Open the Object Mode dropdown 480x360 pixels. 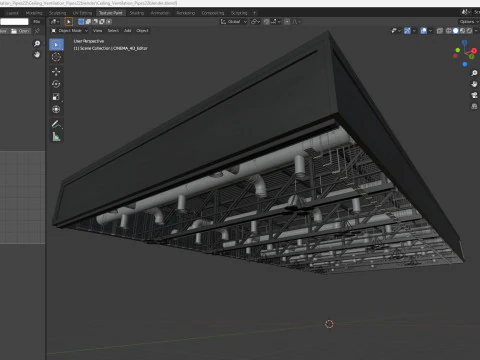[x=70, y=31]
